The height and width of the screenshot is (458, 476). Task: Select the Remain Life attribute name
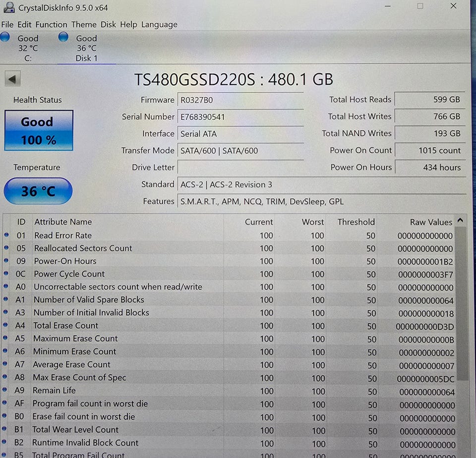(54, 390)
